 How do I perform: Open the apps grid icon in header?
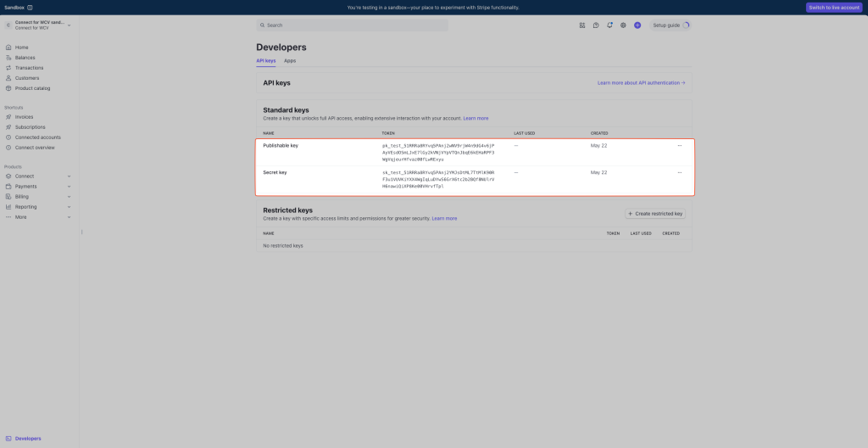(581, 25)
